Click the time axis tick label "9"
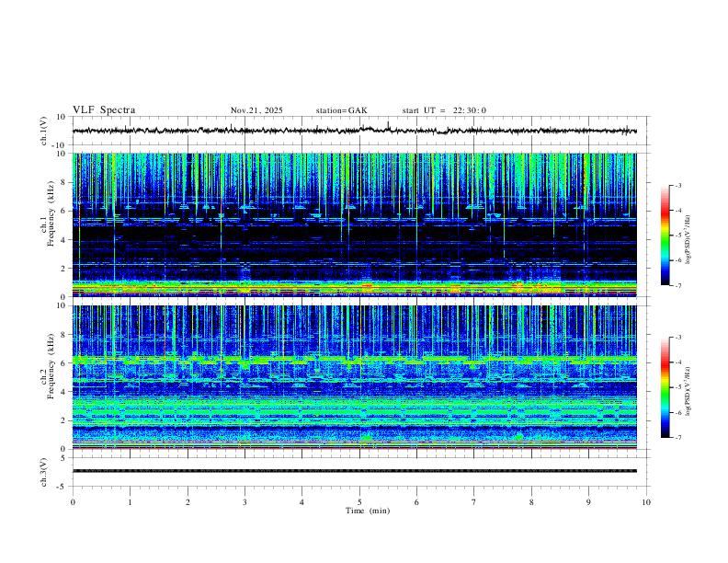The height and width of the screenshot is (563, 728). [588, 502]
